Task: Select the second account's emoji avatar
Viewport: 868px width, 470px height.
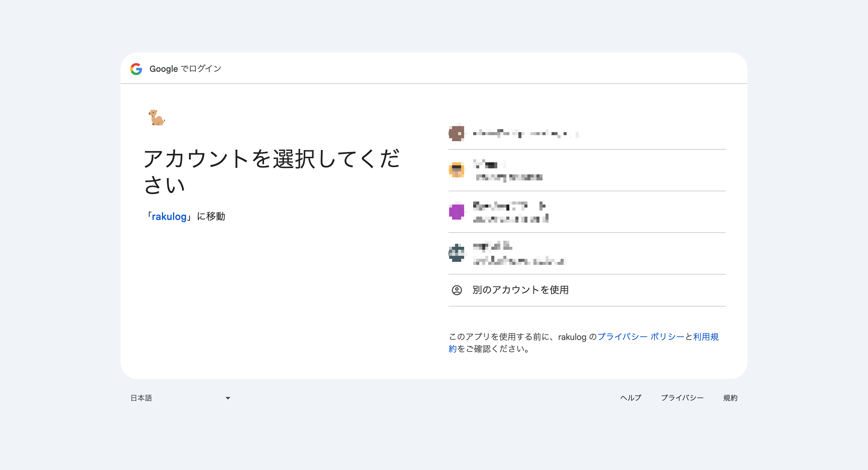Action: tap(456, 170)
